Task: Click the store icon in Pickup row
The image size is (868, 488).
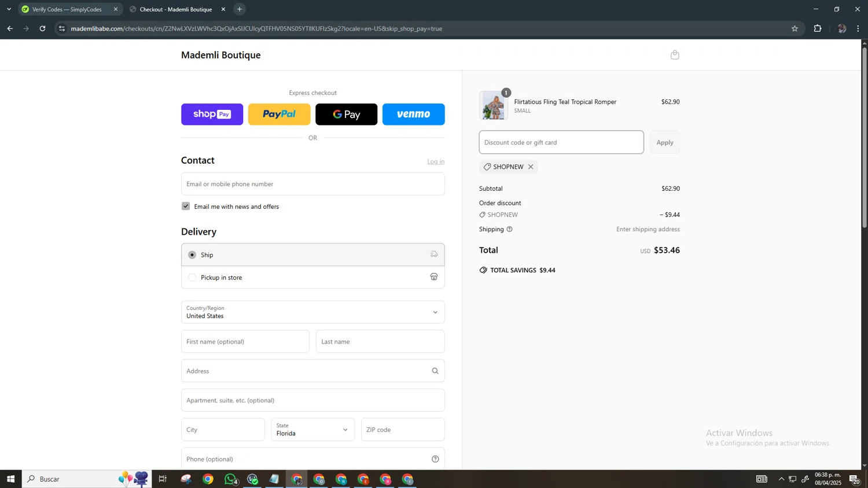Action: pos(434,277)
